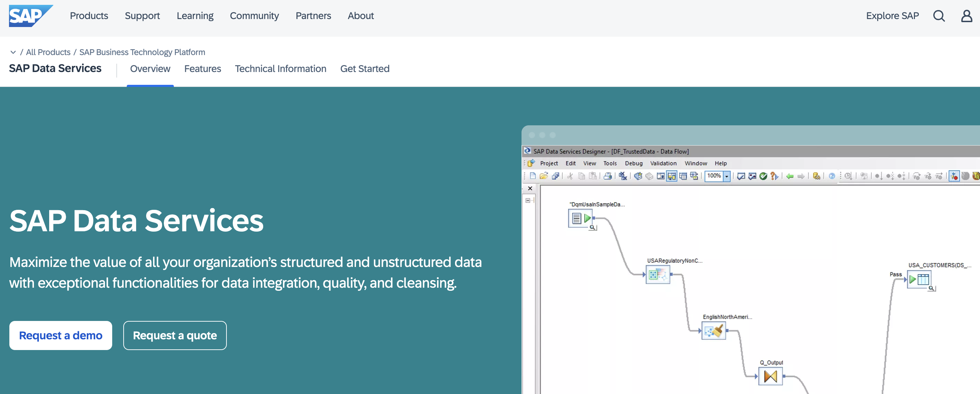Expand the breadcrumb chevron before All Products
The height and width of the screenshot is (394, 980).
[x=13, y=52]
